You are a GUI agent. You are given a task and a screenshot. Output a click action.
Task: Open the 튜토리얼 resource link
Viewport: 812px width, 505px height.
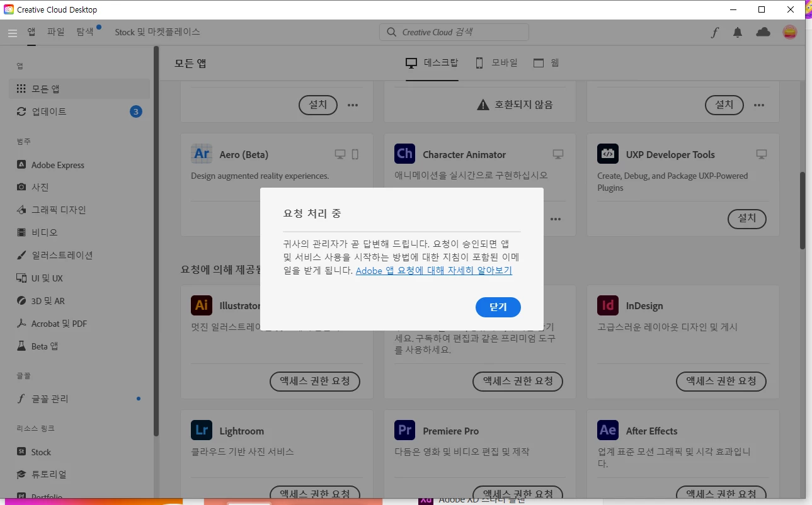click(x=79, y=474)
